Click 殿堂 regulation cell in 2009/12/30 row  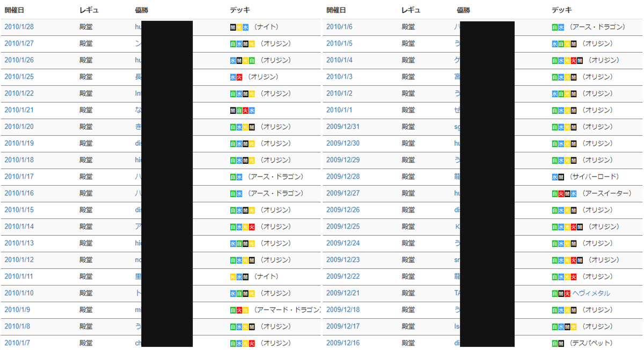click(x=408, y=143)
